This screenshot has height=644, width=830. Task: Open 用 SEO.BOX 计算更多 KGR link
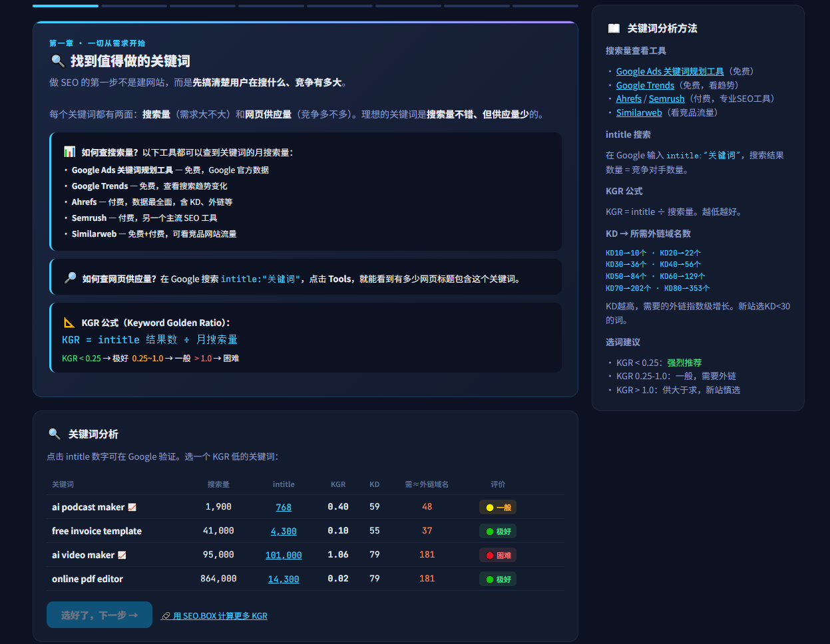pos(214,616)
